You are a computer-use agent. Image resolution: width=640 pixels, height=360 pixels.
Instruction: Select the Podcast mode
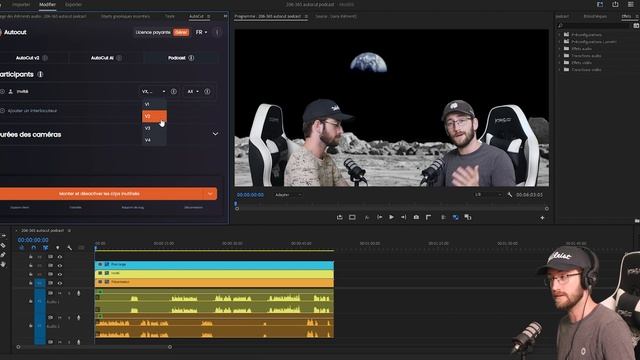coord(181,58)
